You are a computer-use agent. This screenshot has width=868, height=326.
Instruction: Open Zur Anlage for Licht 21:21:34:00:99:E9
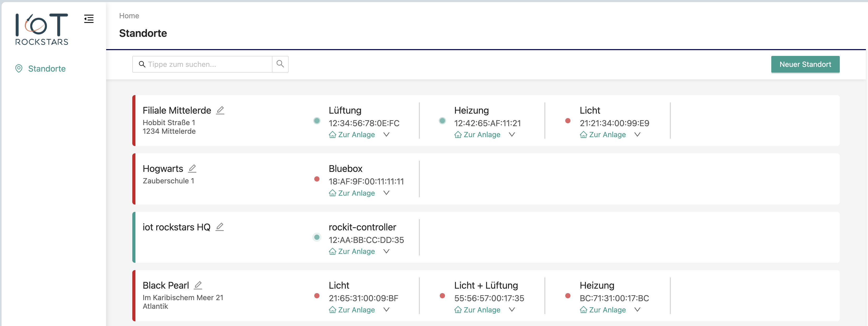tap(603, 135)
